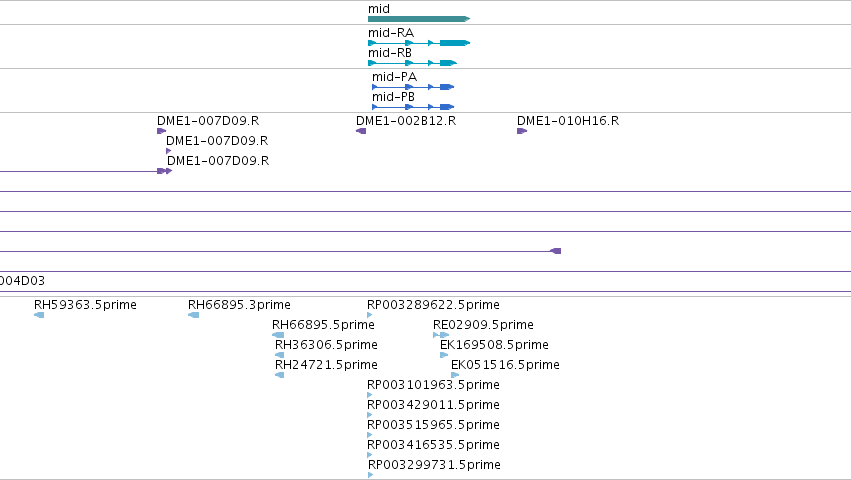Choose the EK169508.5prime EST

point(494,345)
